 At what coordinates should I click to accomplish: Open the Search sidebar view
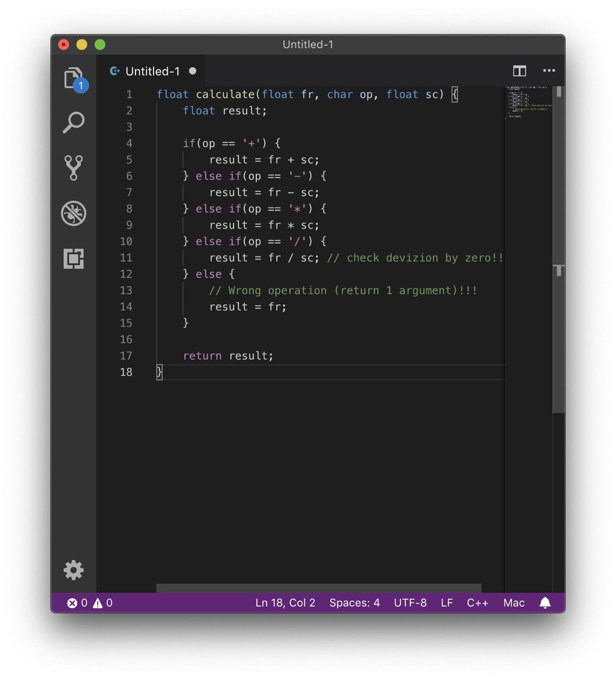[x=74, y=123]
